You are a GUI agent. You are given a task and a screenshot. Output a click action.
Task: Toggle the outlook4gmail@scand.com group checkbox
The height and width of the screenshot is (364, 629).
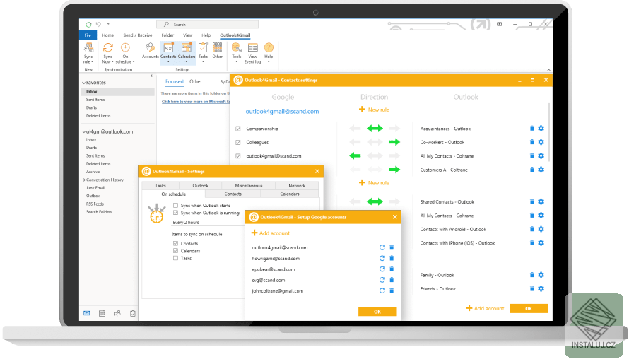[x=238, y=156]
